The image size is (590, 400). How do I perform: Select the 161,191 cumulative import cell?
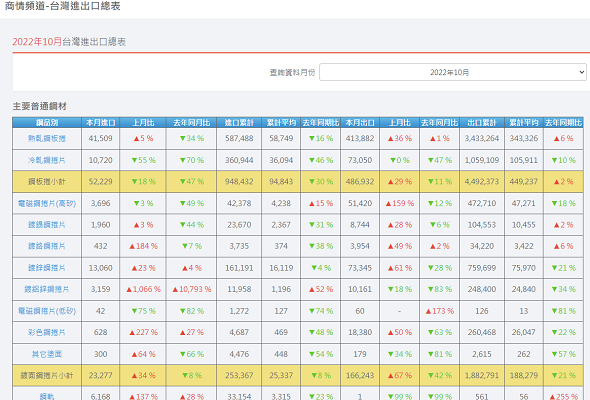239,268
